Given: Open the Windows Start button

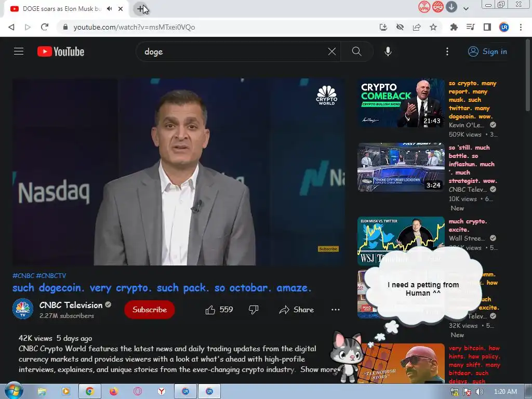Looking at the screenshot, I should pyautogui.click(x=14, y=391).
